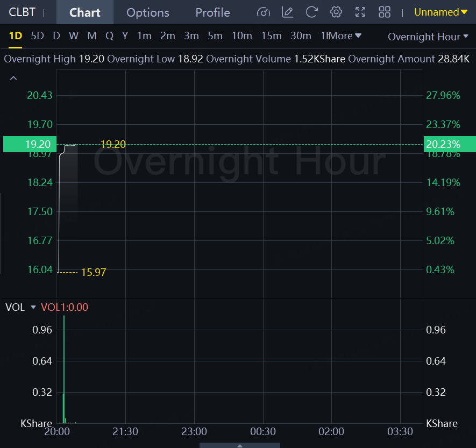Image resolution: width=476 pixels, height=448 pixels.
Task: Open the Overnight Hour session dropdown
Action: (x=424, y=37)
